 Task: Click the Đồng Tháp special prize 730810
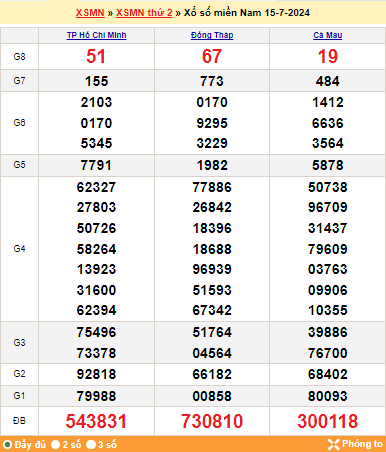tap(212, 421)
